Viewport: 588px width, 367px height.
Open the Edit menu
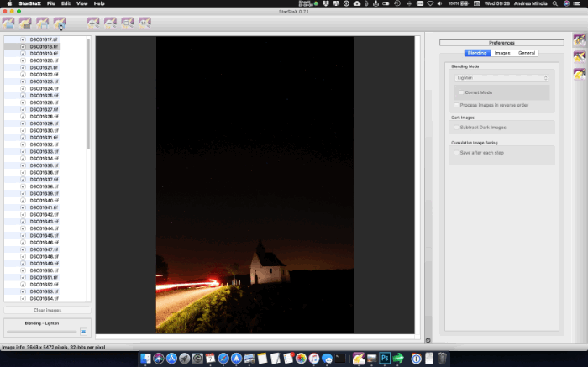[x=66, y=3]
